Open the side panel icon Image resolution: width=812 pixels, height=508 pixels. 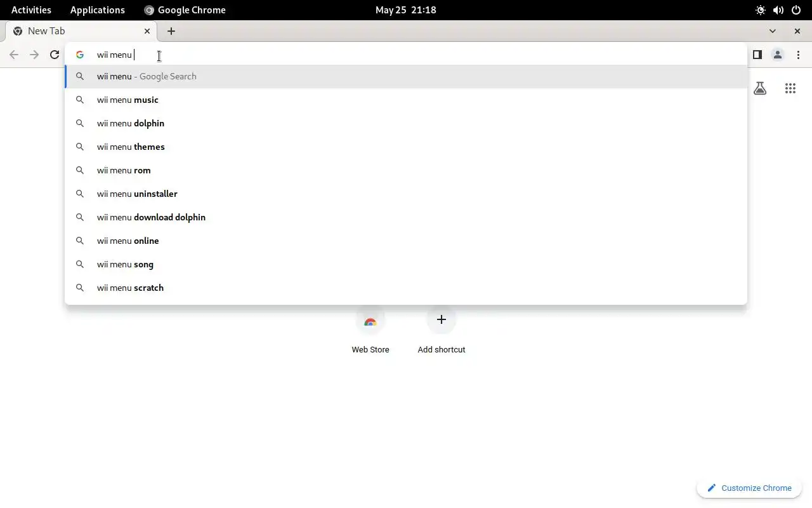(x=757, y=55)
